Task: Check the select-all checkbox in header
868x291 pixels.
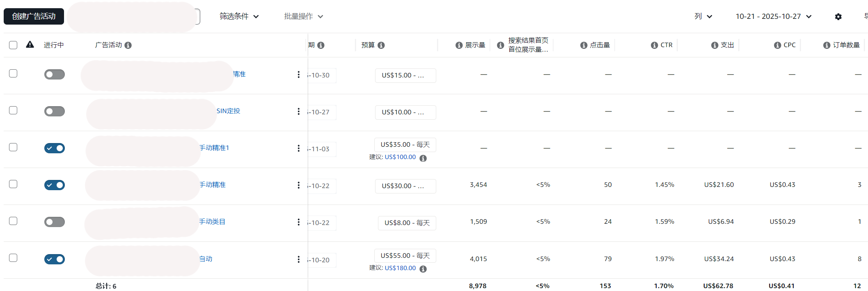Action: point(13,45)
